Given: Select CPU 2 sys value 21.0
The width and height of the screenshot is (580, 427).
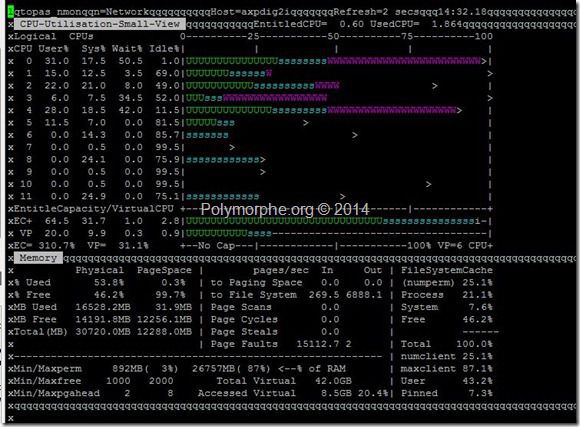Looking at the screenshot, I should [x=94, y=86].
